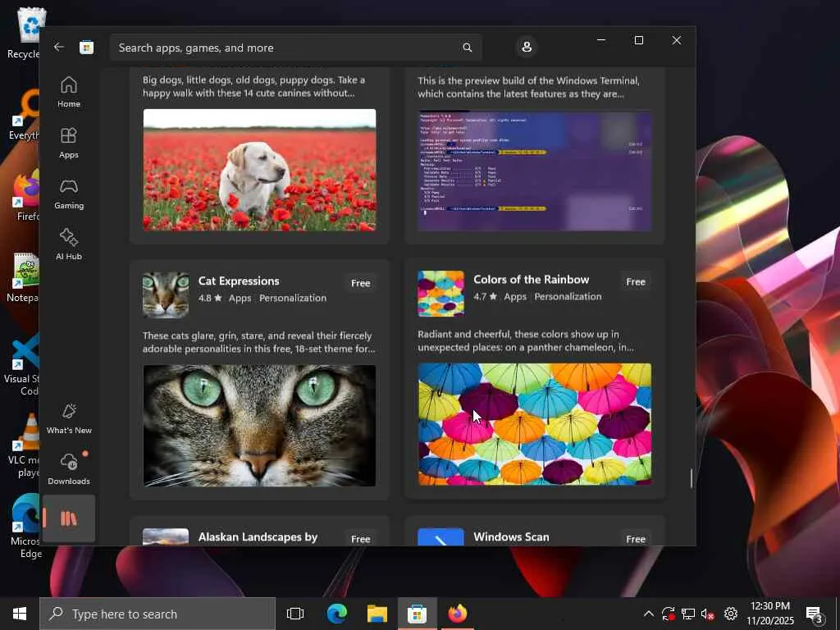Click Microsoft Store taskbar icon
The height and width of the screenshot is (630, 840).
[417, 614]
